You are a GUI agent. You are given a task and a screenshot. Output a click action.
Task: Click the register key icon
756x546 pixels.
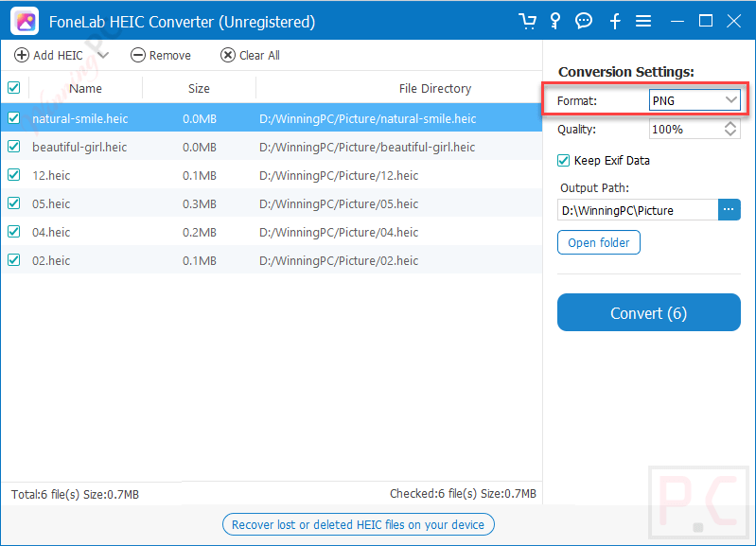coord(555,21)
